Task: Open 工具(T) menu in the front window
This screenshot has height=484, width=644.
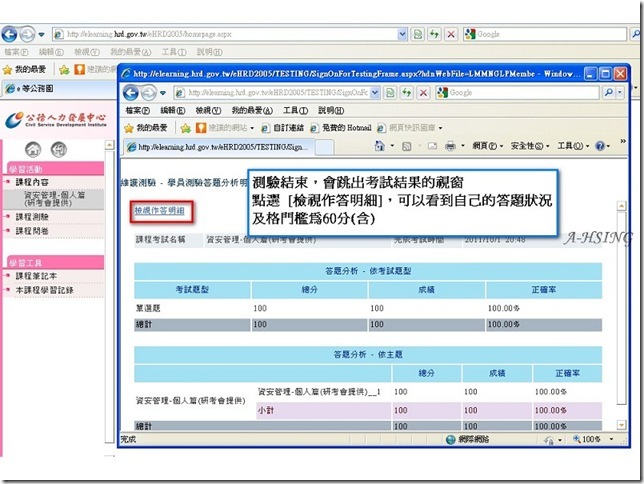Action: click(x=295, y=111)
